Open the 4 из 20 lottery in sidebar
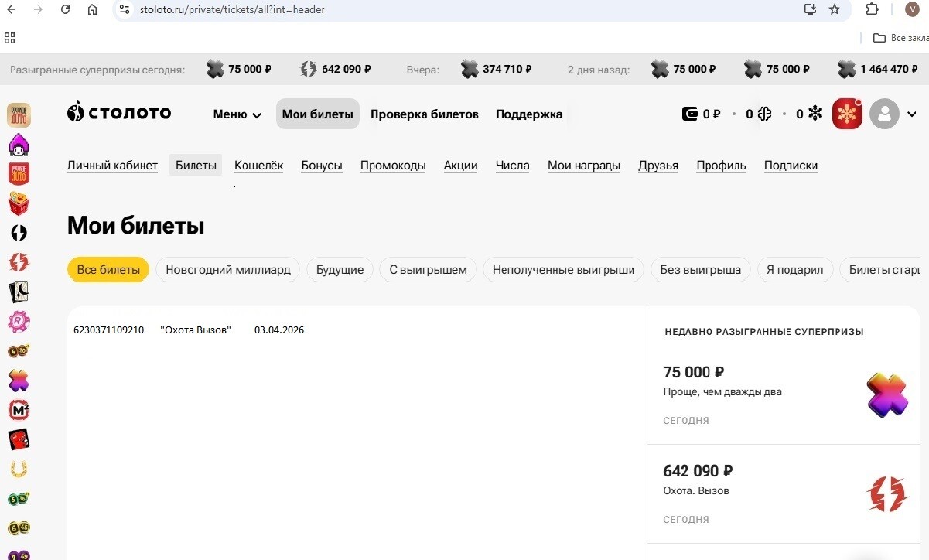929x560 pixels. 19,350
